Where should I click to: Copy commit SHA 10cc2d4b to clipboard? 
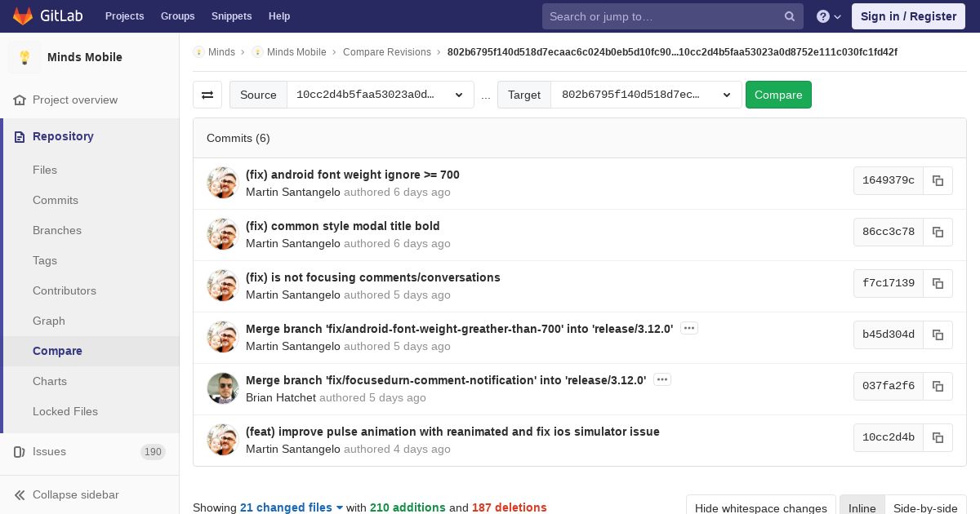(x=938, y=438)
